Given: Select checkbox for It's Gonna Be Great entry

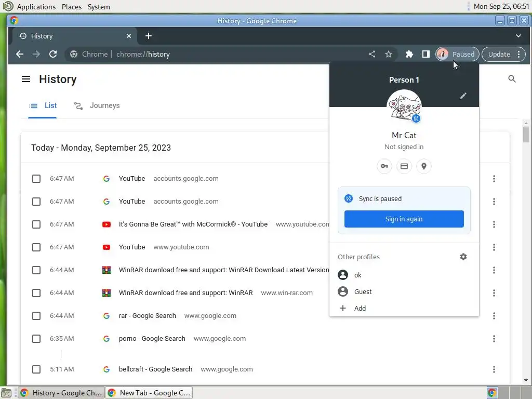Looking at the screenshot, I should 36,224.
